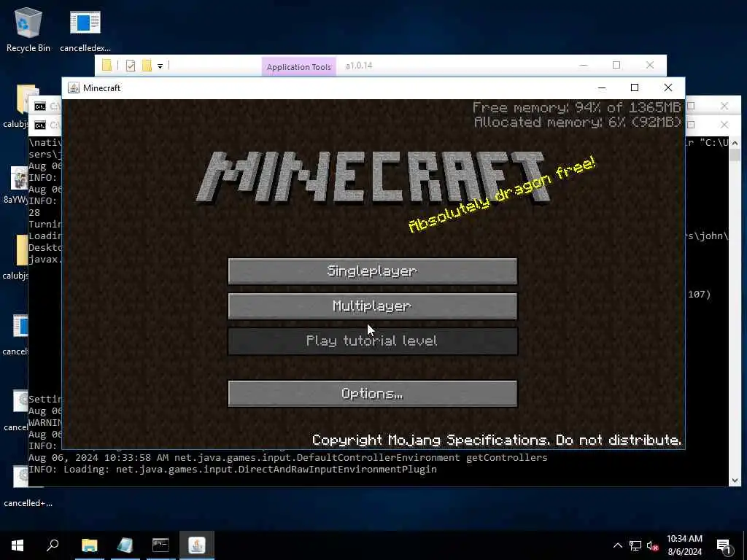The height and width of the screenshot is (560, 747).
Task: Select the upper calubjs desktop folder icon
Action: click(x=15, y=106)
